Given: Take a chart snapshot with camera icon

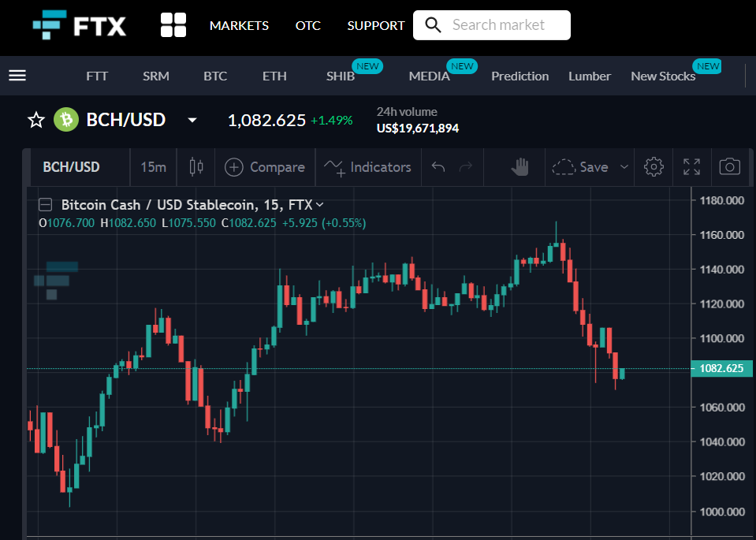Looking at the screenshot, I should tap(729, 167).
